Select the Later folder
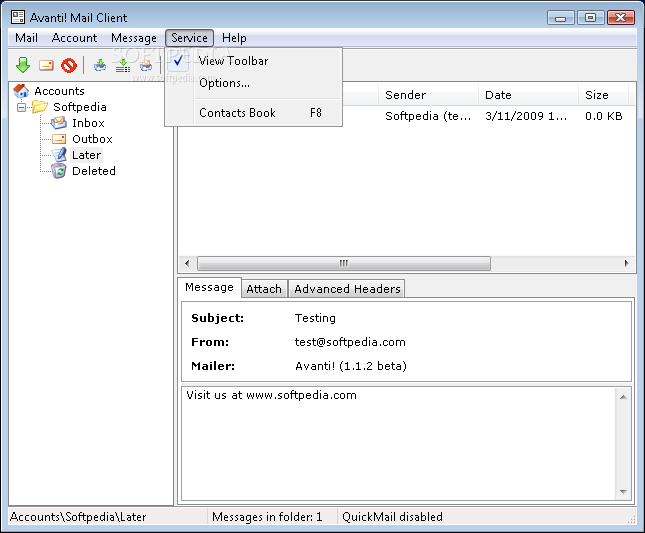The image size is (645, 533). click(x=86, y=155)
